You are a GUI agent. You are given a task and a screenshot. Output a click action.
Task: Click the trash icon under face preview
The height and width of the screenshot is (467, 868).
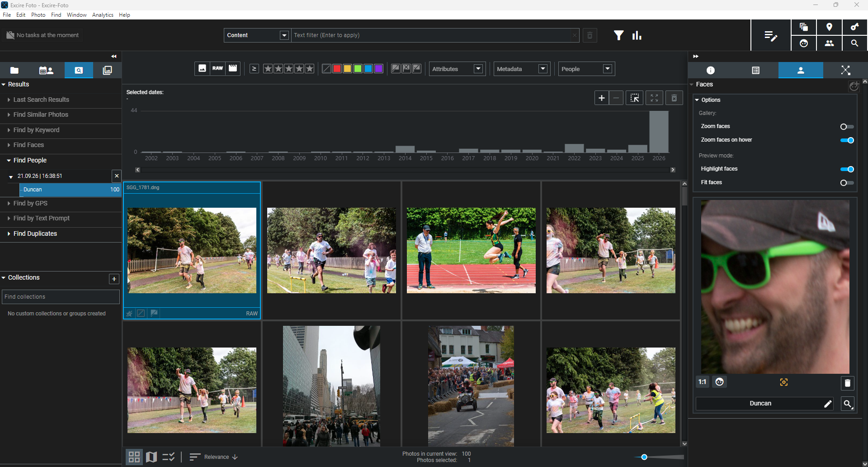point(848,383)
